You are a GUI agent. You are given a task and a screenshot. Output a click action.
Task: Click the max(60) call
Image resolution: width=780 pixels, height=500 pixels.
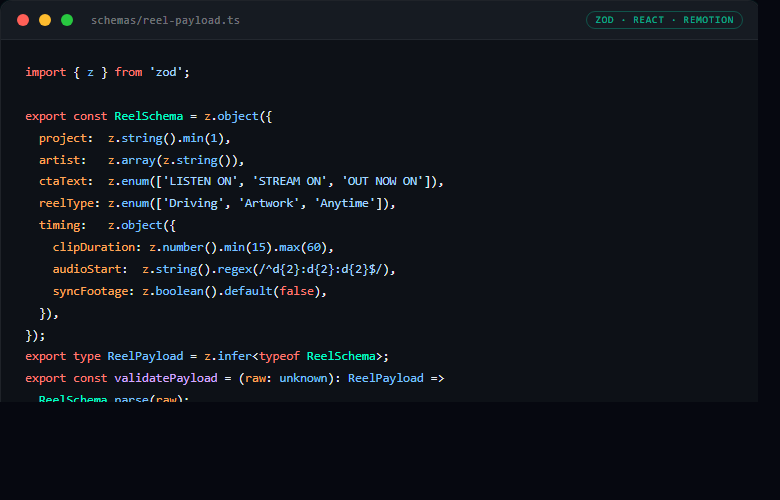[303, 247]
